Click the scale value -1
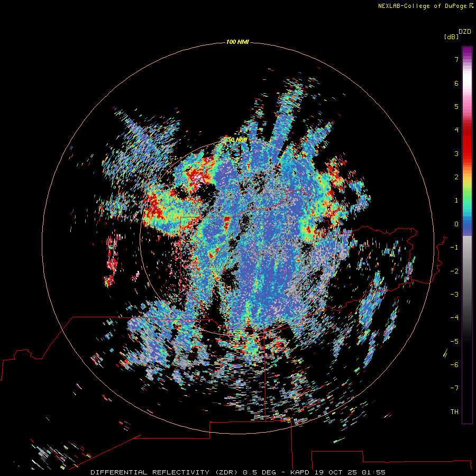This screenshot has width=476, height=476. (454, 248)
